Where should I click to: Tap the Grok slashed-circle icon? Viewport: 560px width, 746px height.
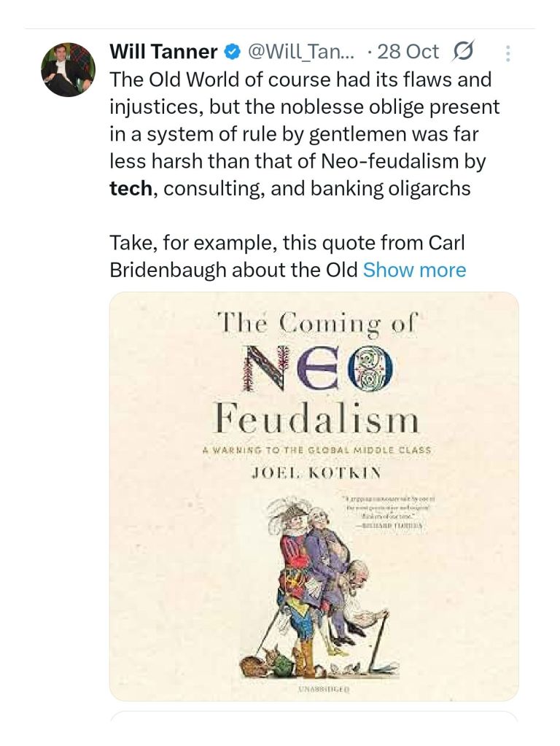click(462, 52)
